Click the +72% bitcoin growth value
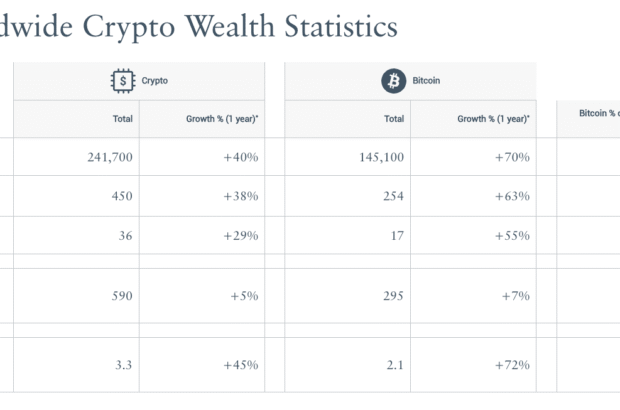 tap(512, 364)
